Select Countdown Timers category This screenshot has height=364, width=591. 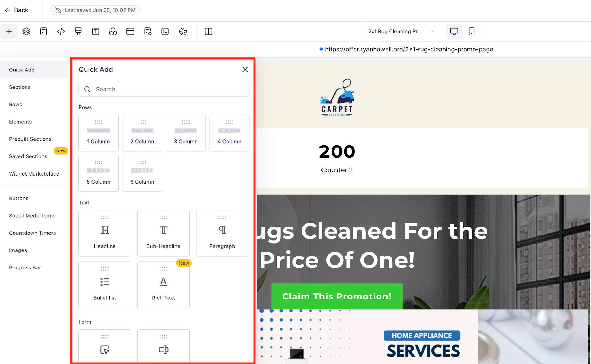click(32, 233)
